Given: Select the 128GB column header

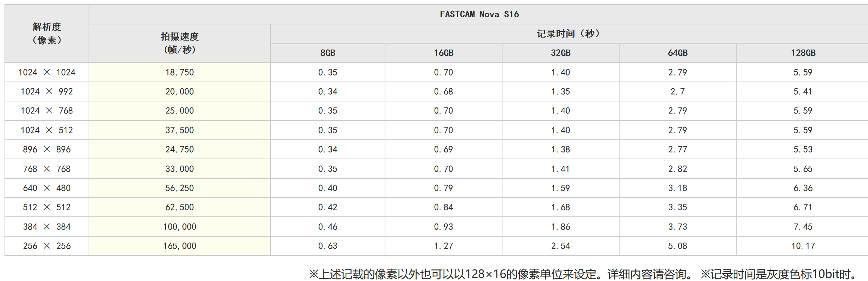Looking at the screenshot, I should click(803, 53).
